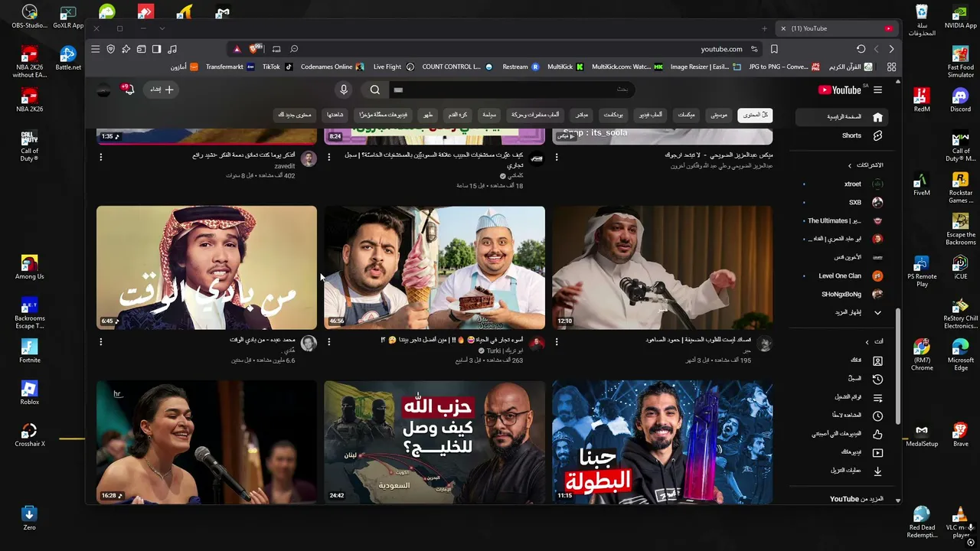Select the 'موسيقى' filter chip
Viewport: 980px width, 551px height.
(x=719, y=115)
